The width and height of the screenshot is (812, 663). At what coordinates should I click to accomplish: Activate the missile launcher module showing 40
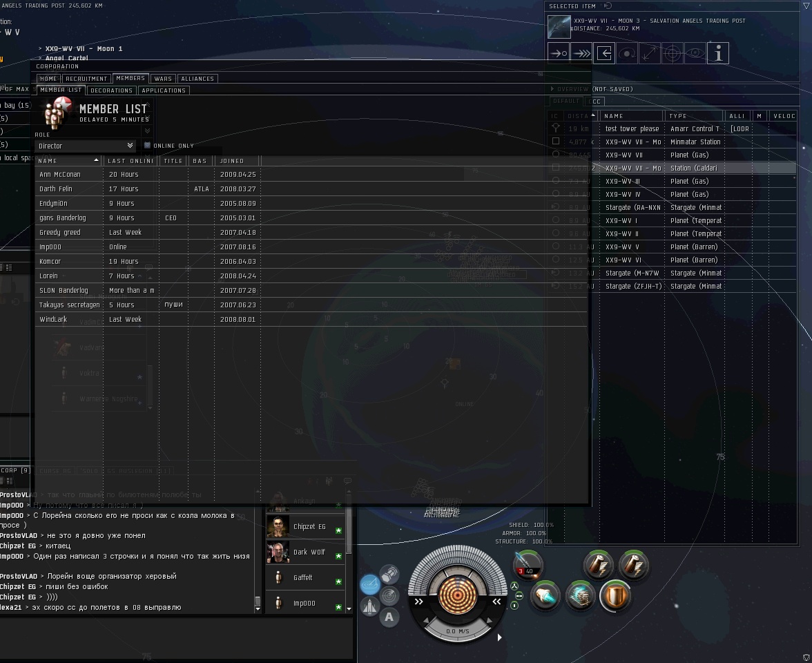(528, 565)
